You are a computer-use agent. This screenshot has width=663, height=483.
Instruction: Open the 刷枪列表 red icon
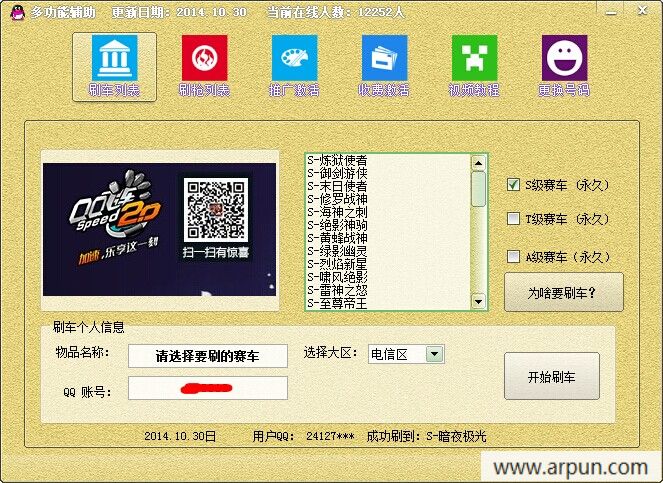[205, 58]
